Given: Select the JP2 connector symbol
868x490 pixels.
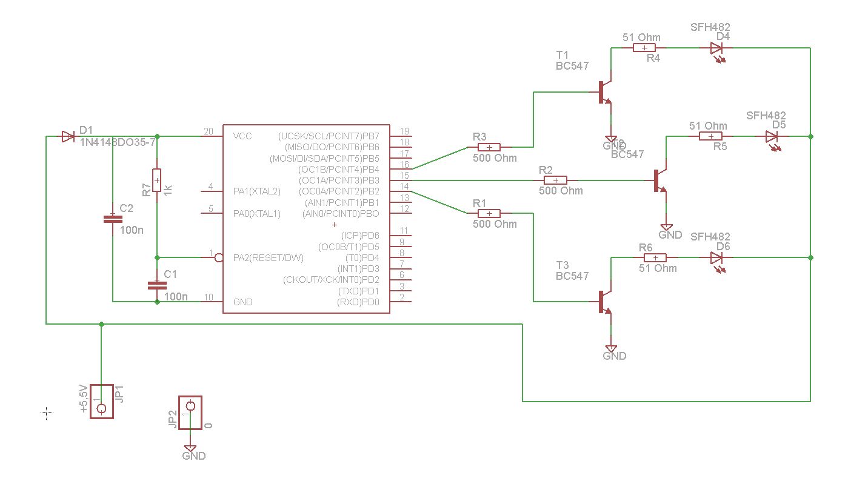Looking at the screenshot, I should tap(190, 412).
